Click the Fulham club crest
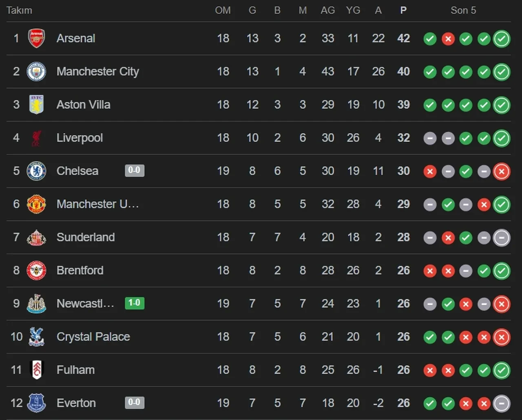 tap(36, 370)
